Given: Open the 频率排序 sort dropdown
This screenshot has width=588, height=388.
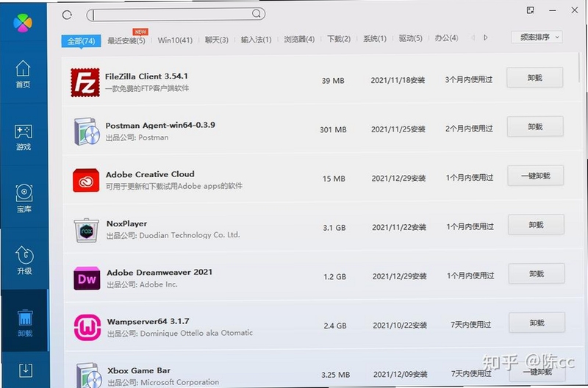Looking at the screenshot, I should [537, 37].
